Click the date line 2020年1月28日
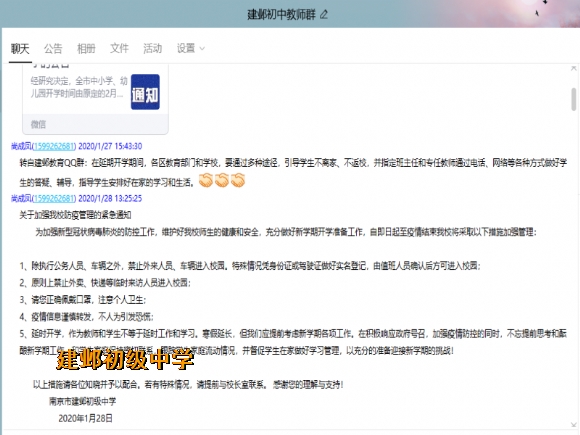Screen dimensions: 580x435 (x=85, y=418)
